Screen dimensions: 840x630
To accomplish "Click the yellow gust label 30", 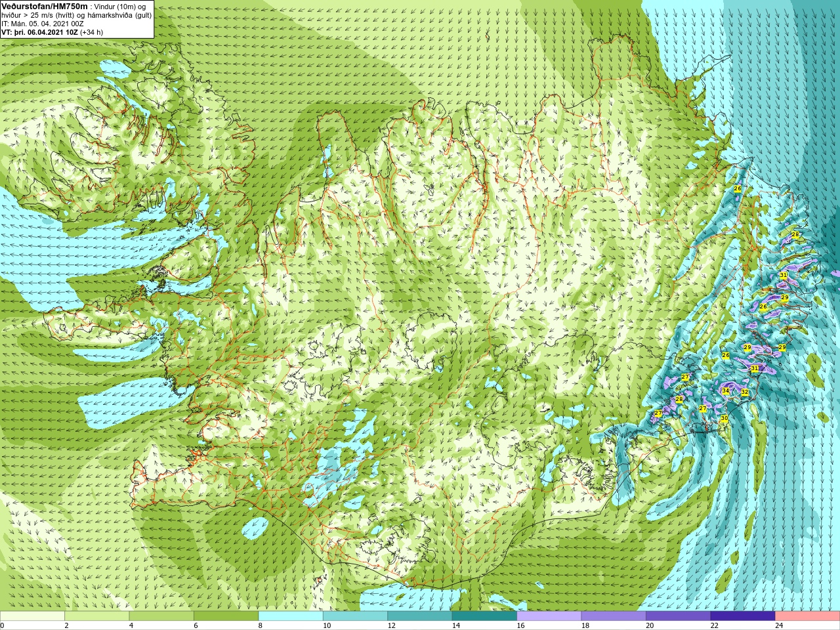I will [x=724, y=418].
